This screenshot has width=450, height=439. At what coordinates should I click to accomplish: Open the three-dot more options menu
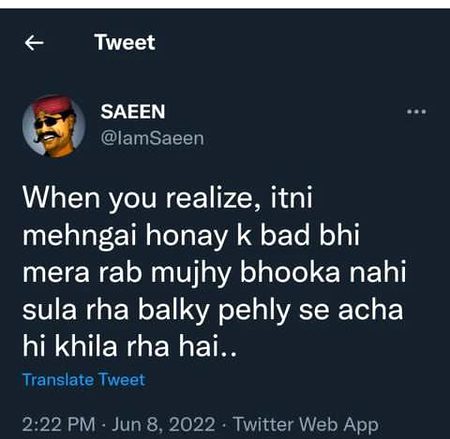417,111
